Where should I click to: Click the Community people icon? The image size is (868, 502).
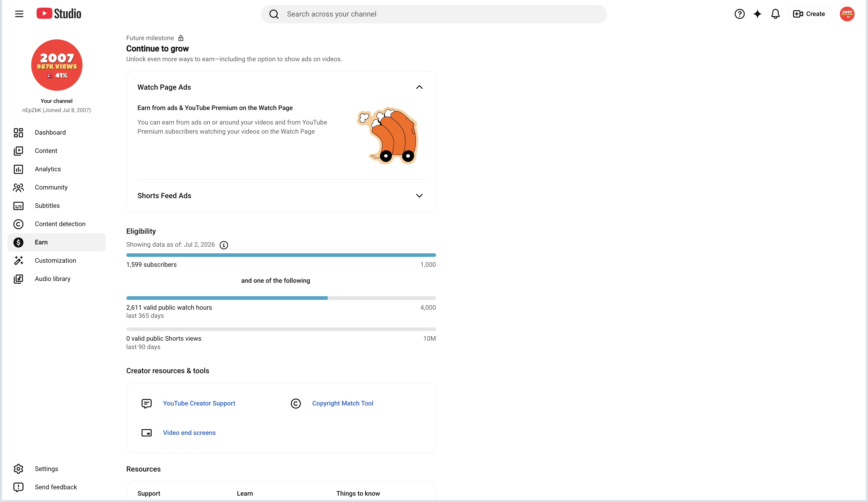(x=18, y=187)
